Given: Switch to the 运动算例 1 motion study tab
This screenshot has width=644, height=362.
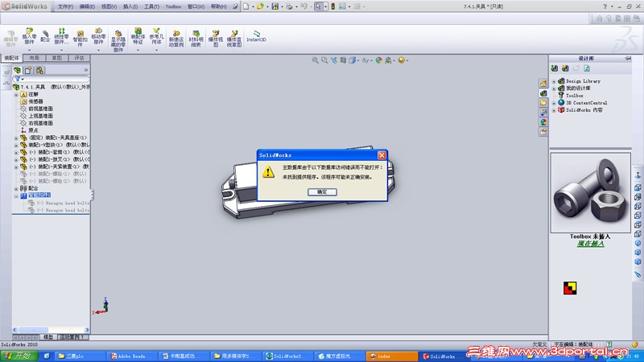Looking at the screenshot, I should [72, 337].
